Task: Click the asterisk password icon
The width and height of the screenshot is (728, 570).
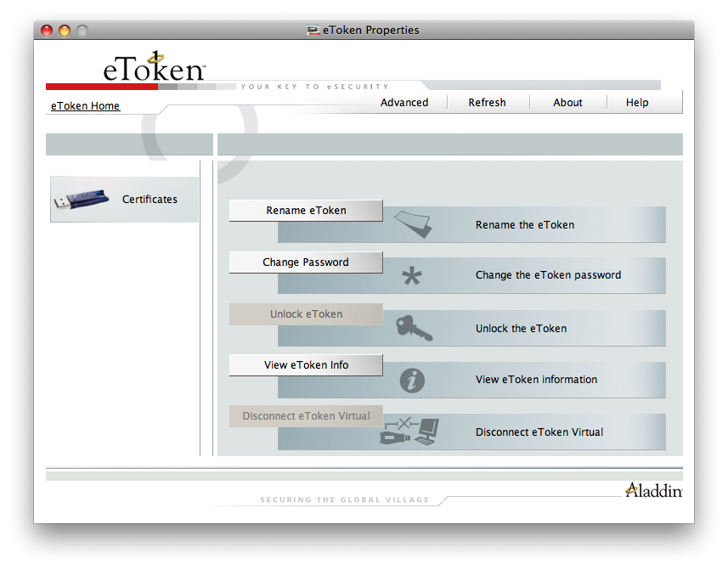Action: pyautogui.click(x=412, y=276)
